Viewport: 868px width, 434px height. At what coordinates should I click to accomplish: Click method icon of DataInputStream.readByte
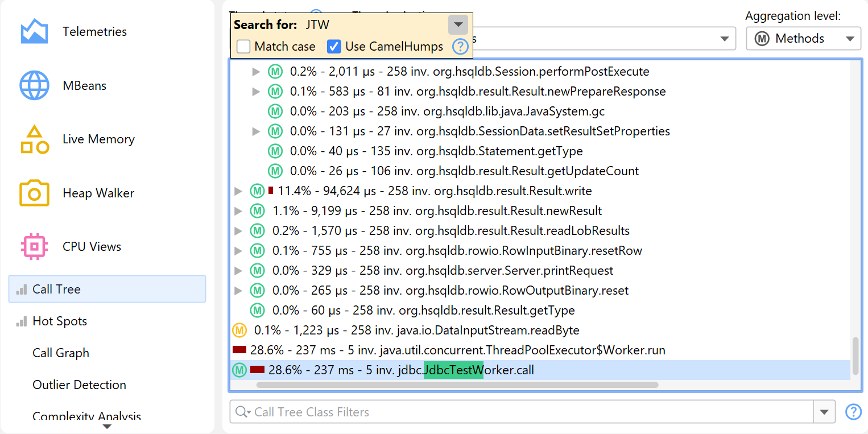point(239,330)
